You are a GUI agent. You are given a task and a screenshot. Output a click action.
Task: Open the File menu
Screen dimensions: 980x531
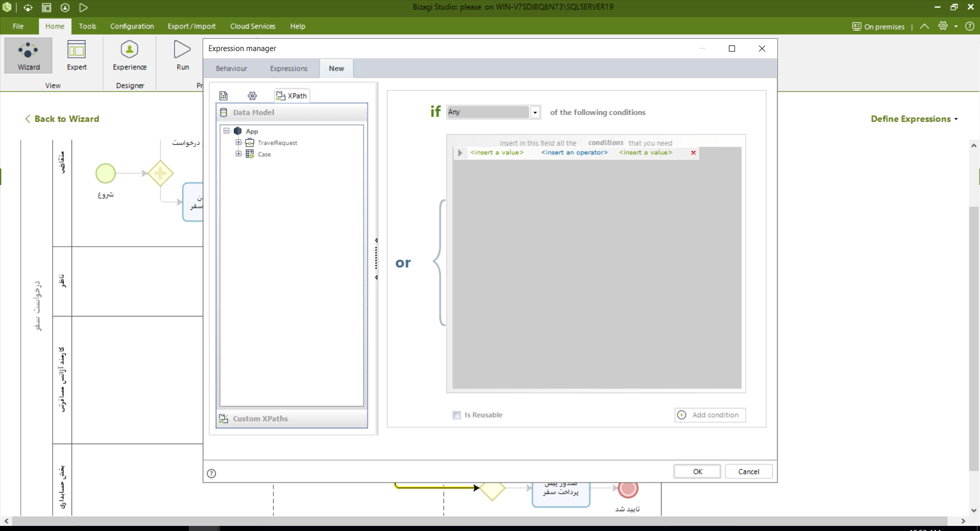pyautogui.click(x=18, y=26)
